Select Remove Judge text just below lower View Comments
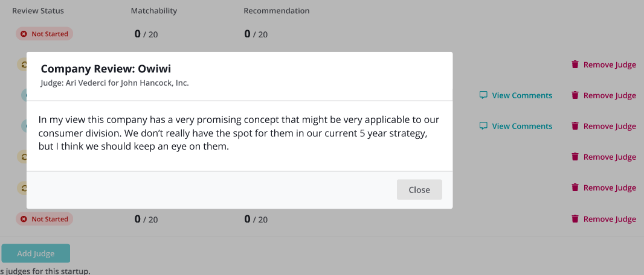This screenshot has height=275, width=644. (610, 157)
